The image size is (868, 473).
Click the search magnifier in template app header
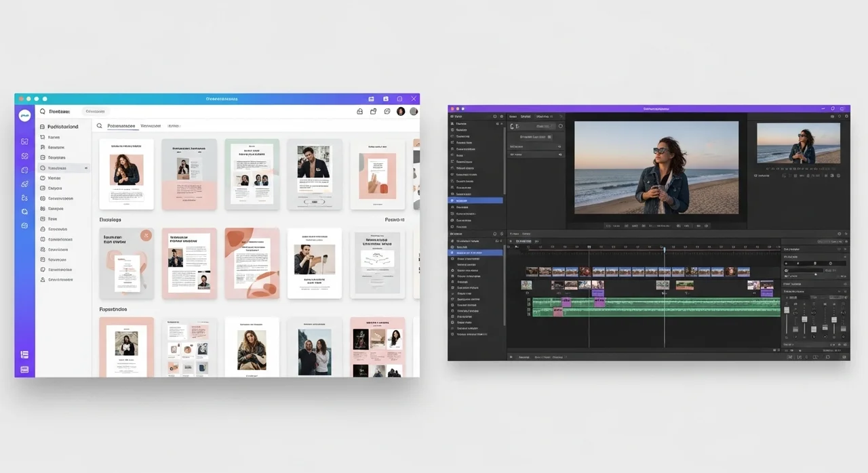coord(43,111)
